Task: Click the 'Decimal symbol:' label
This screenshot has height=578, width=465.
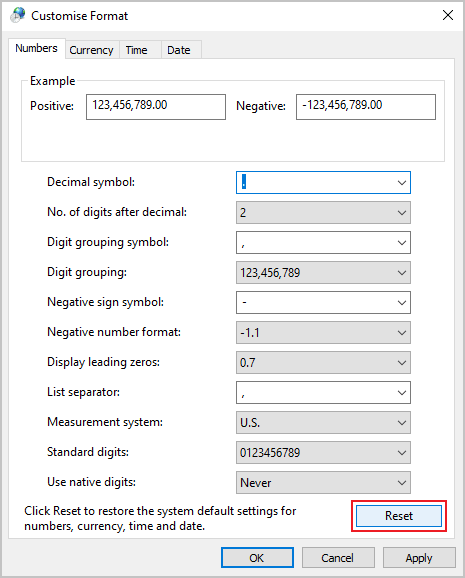Action: (x=91, y=182)
